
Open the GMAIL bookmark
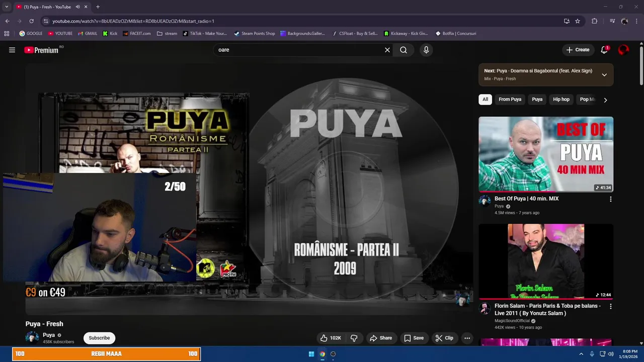pyautogui.click(x=88, y=34)
